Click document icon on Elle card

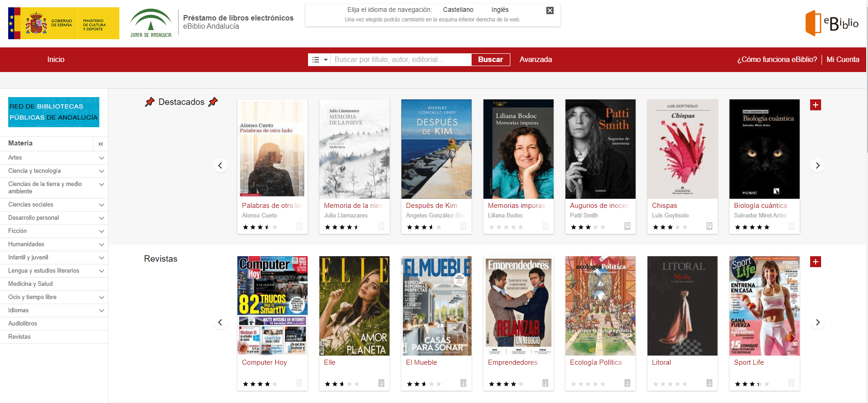point(381,383)
